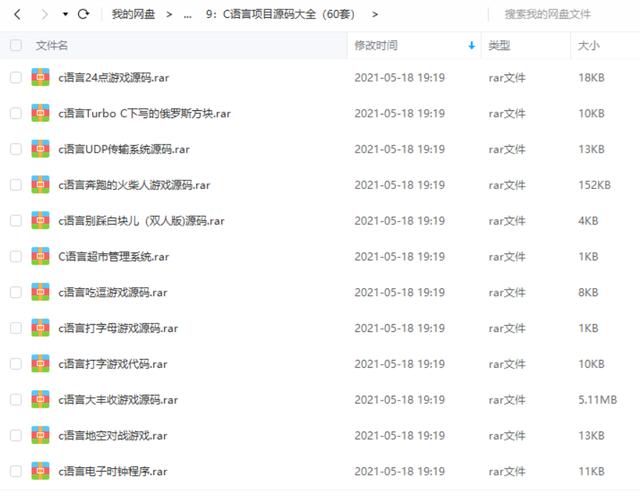Check the box for c语言奔跑的火柴人游戏源码.rar
The width and height of the screenshot is (640, 498).
16,185
